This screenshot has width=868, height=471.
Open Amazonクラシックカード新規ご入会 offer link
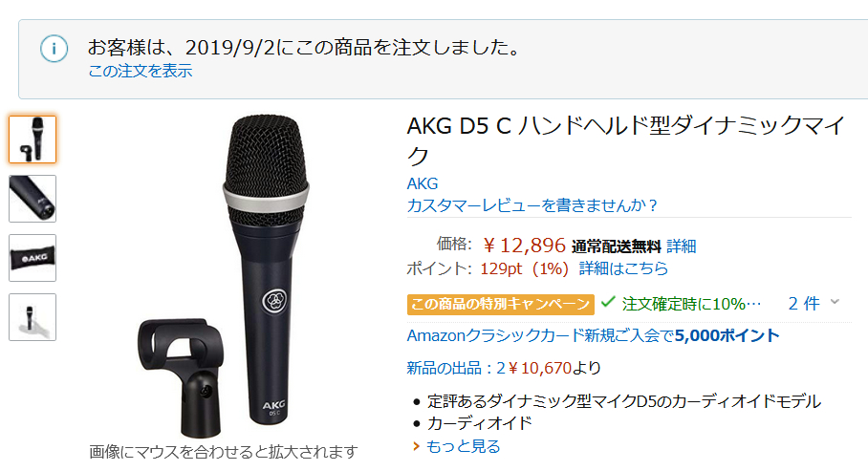tap(593, 335)
